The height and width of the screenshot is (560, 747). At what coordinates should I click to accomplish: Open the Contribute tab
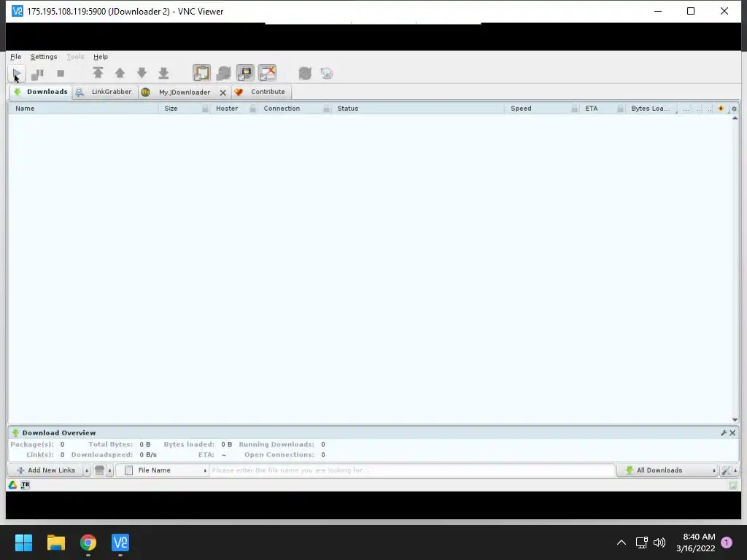pyautogui.click(x=261, y=92)
